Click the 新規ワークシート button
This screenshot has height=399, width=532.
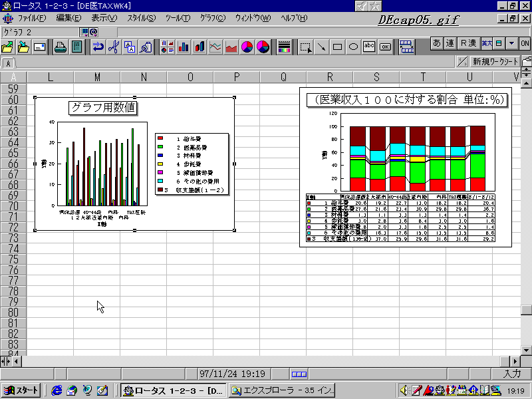click(495, 62)
